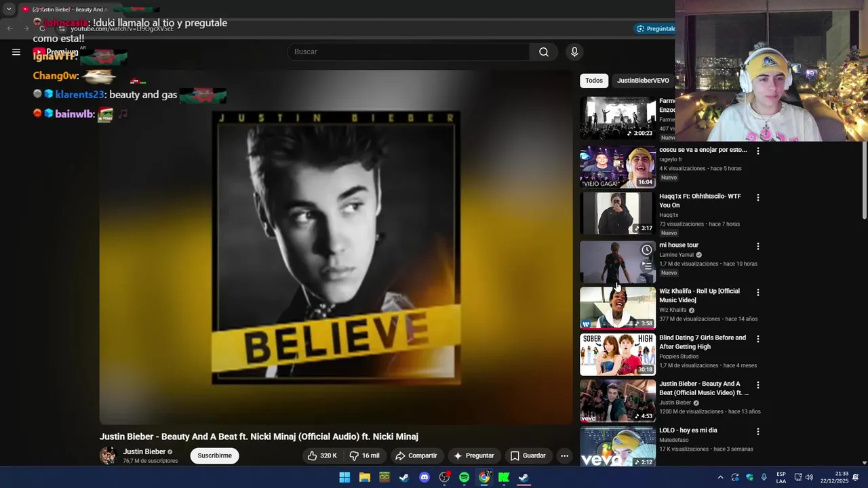868x488 pixels.
Task: Open Wiz Khalifa Roll Up thumbnail
Action: [618, 308]
